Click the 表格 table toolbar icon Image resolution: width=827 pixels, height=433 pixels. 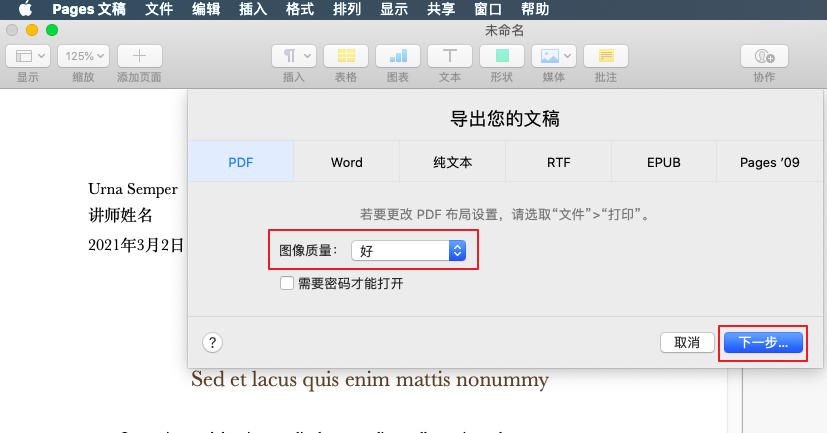(346, 56)
